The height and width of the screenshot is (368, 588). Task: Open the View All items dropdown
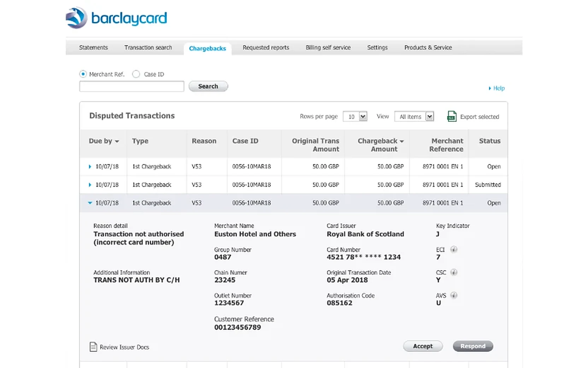pos(414,116)
